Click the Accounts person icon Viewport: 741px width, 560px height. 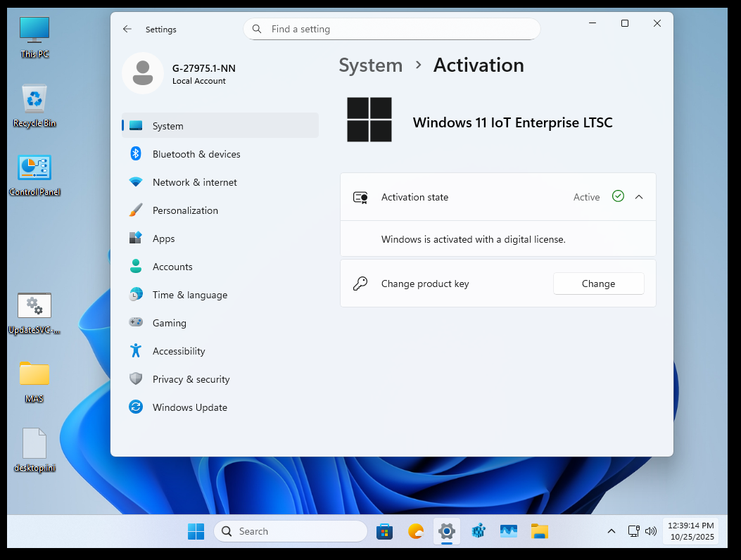(x=136, y=266)
